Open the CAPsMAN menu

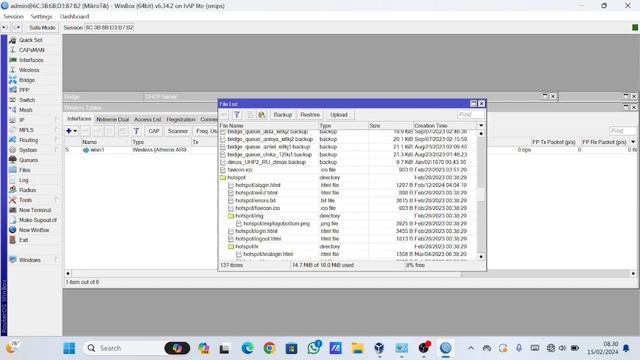[x=31, y=50]
